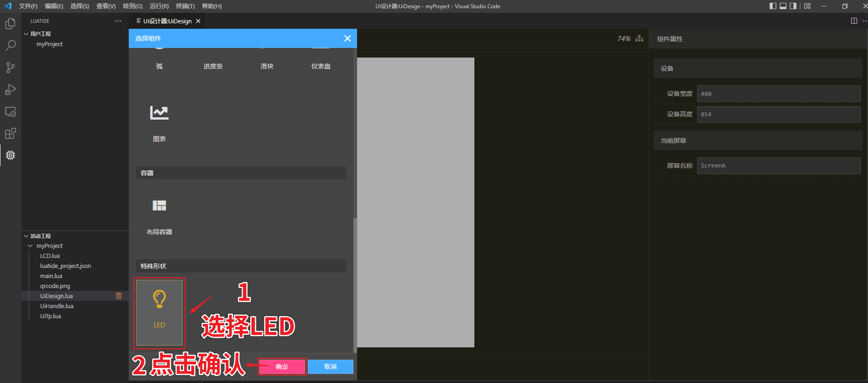Open UiTp.lua in the project tree
Screen dimensions: 868x383
51,317
